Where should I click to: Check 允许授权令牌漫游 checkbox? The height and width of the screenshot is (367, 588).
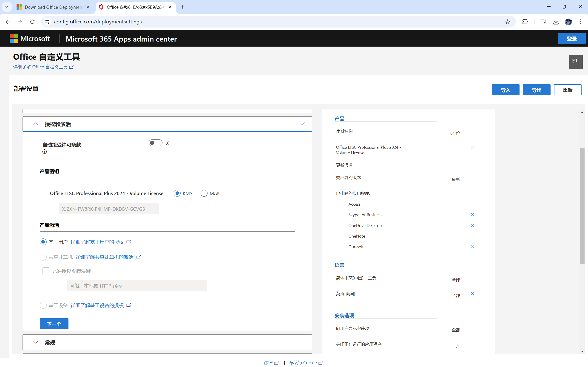pyautogui.click(x=46, y=271)
